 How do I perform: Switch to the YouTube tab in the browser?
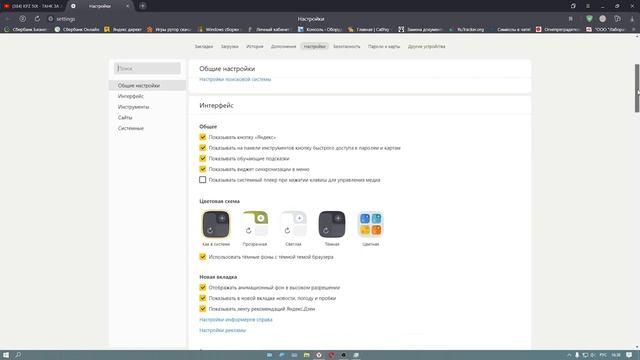[x=33, y=6]
